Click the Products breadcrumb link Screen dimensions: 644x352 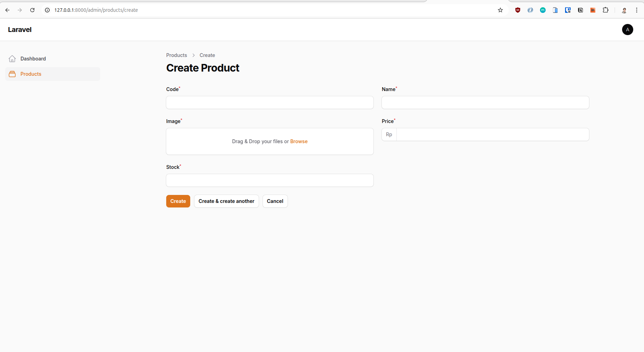176,55
